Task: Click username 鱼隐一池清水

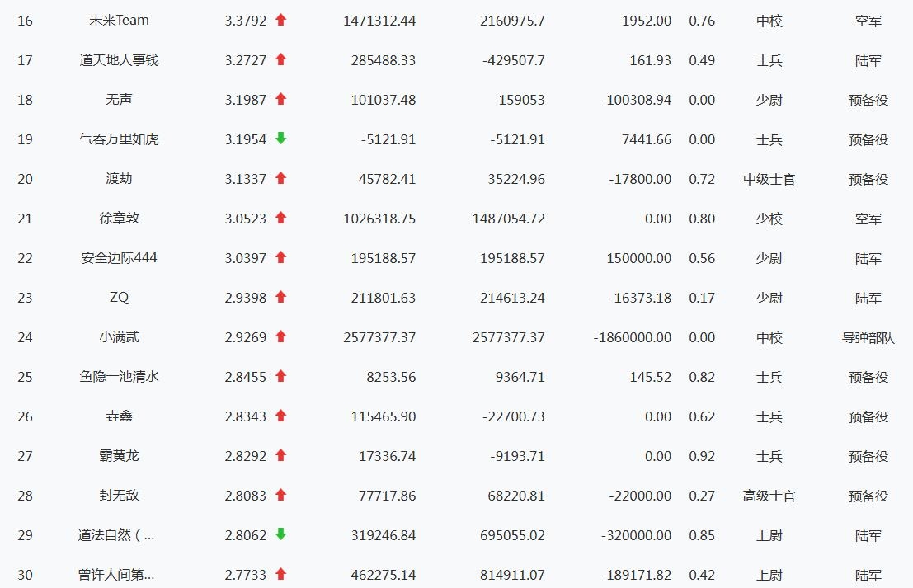Action: [x=119, y=377]
